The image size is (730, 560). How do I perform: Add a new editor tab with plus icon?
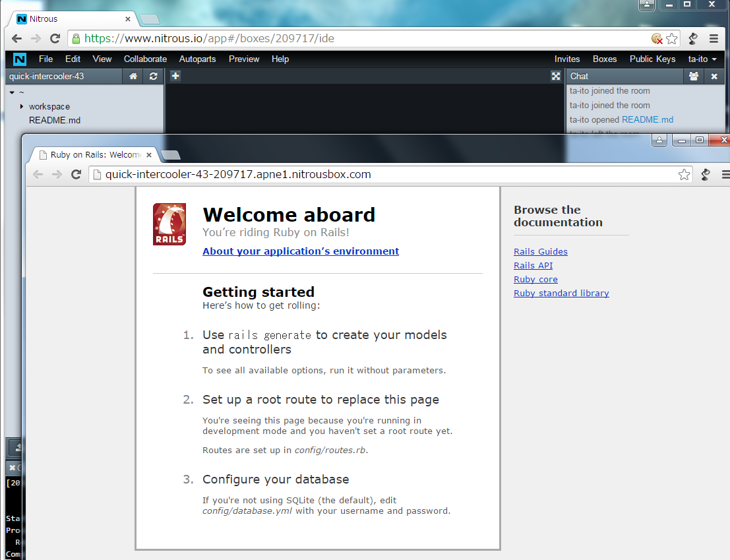click(x=175, y=76)
